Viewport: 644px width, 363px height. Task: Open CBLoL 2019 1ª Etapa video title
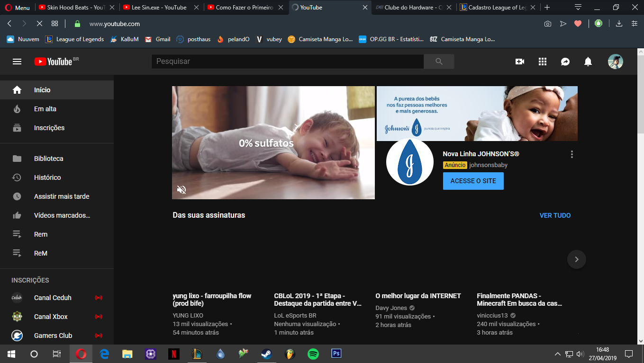point(318,300)
